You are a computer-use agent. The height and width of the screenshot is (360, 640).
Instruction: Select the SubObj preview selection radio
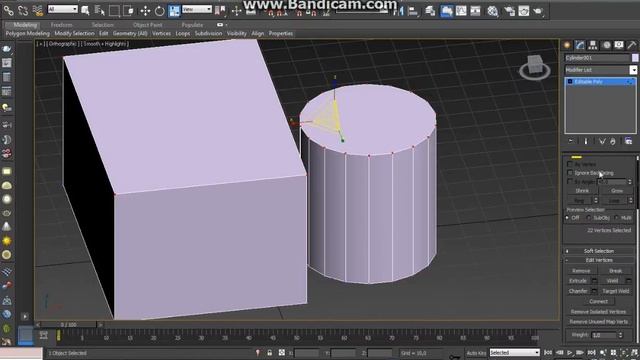point(588,218)
